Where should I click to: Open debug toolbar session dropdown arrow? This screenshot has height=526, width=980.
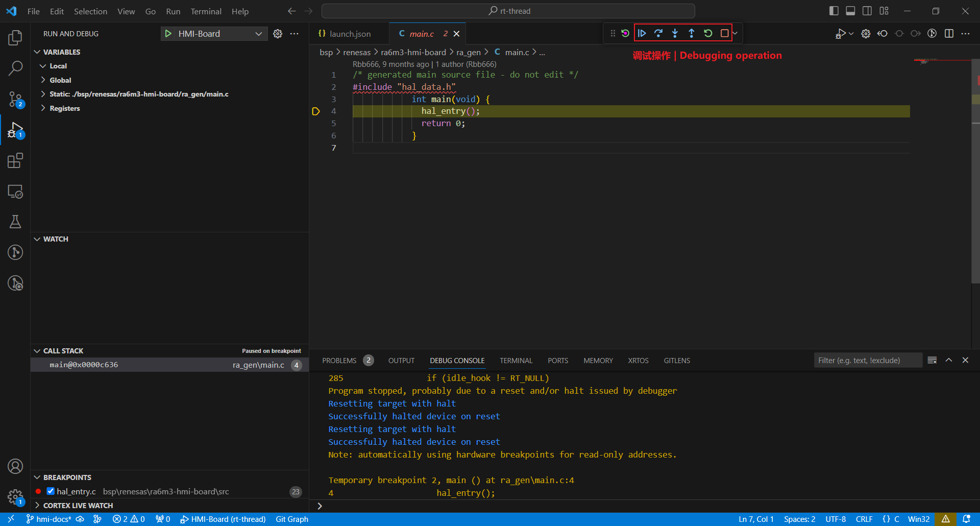pos(735,33)
